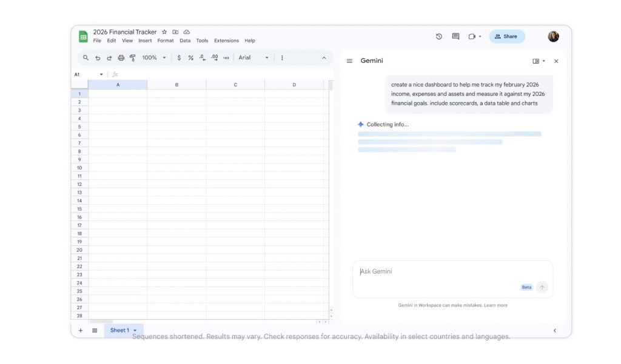Undo the last action

[x=98, y=58]
